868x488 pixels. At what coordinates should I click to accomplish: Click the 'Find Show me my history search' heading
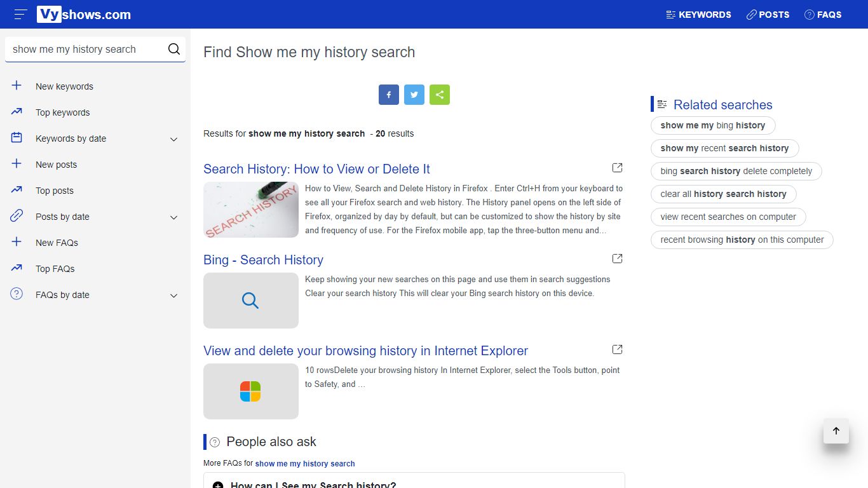click(309, 52)
